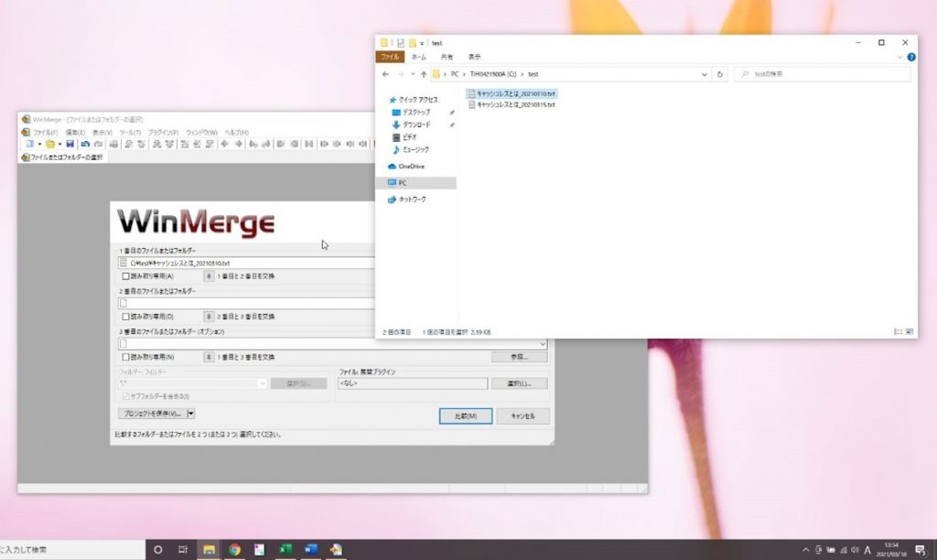Open Word from the taskbar

(x=311, y=549)
